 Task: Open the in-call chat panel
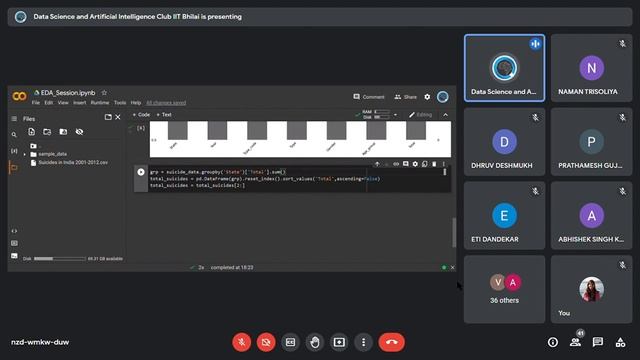point(598,342)
